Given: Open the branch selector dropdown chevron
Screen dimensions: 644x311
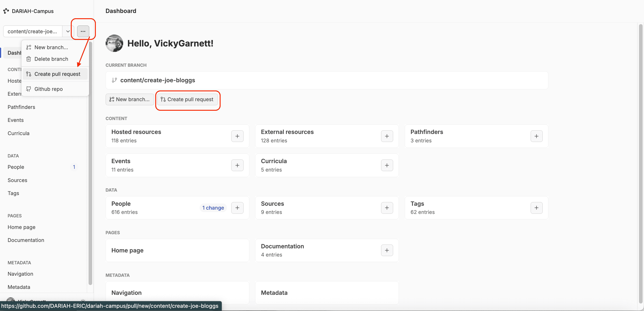Looking at the screenshot, I should [x=68, y=31].
